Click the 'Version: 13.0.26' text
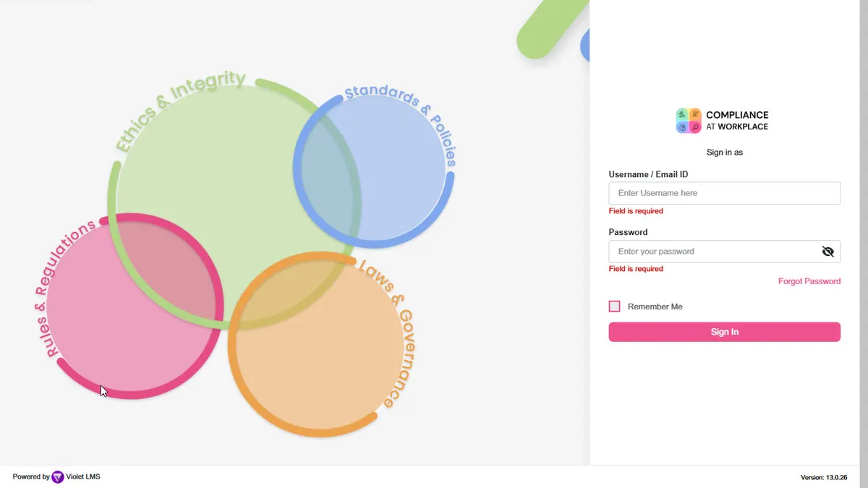The width and height of the screenshot is (868, 488). point(824,477)
